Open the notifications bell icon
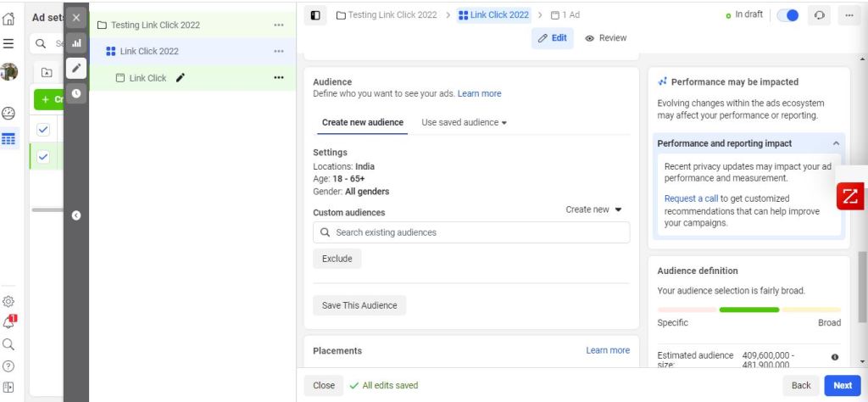Image resolution: width=868 pixels, height=402 pixels. coord(9,321)
